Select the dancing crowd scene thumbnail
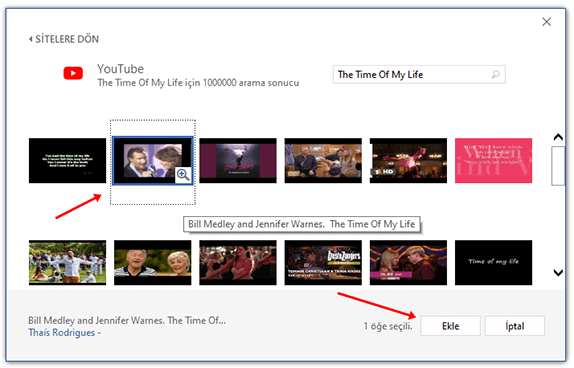Viewport: 574px width, 368px height. 238,263
